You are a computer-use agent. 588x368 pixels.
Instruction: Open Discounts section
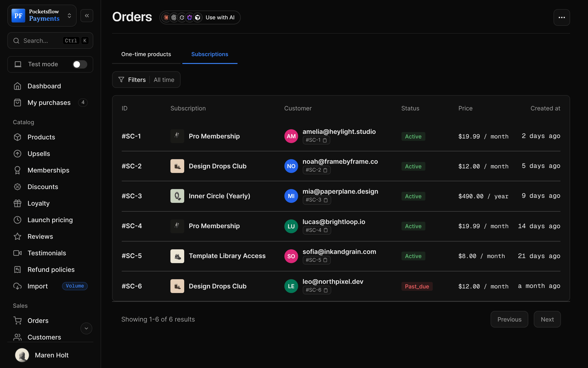pos(42,187)
